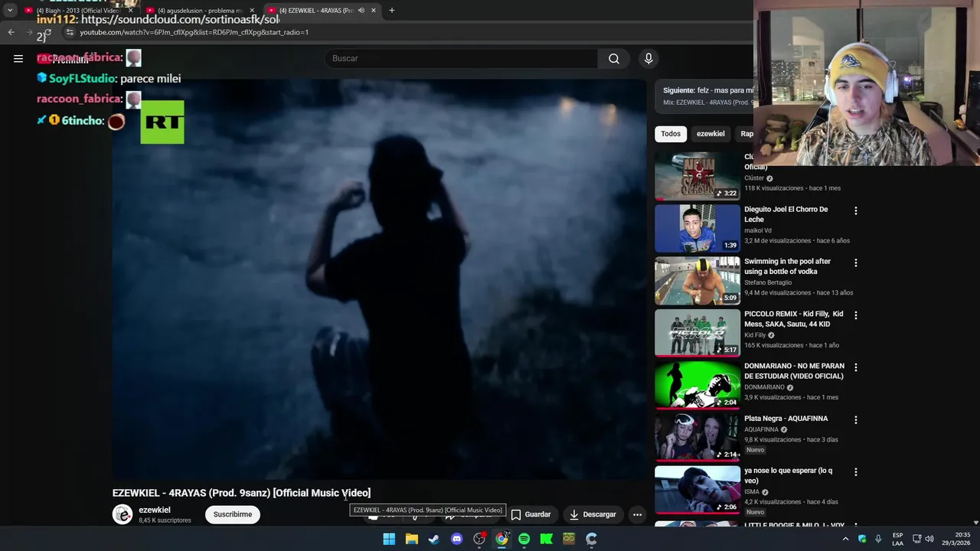Open a new browser tab
Image resolution: width=980 pixels, height=551 pixels.
(392, 11)
